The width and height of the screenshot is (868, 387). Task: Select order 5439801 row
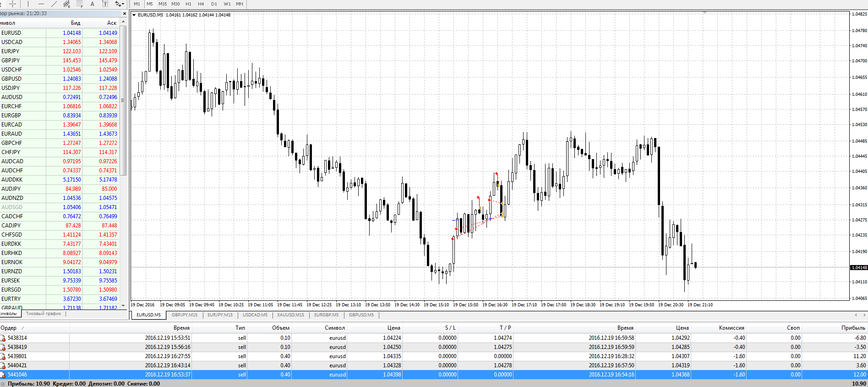point(434,356)
